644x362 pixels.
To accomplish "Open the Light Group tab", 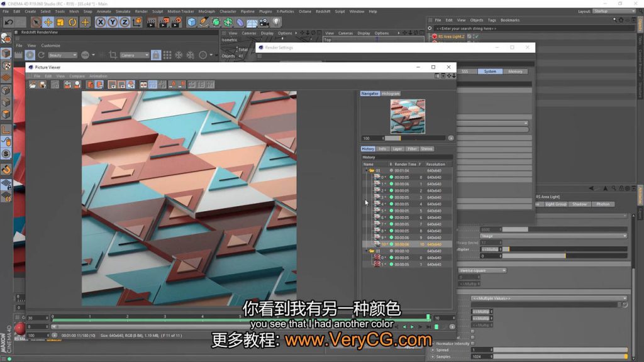I will coord(556,204).
